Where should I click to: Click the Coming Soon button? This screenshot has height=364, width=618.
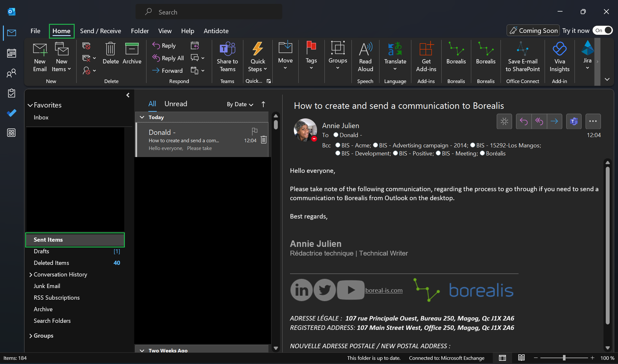533,31
